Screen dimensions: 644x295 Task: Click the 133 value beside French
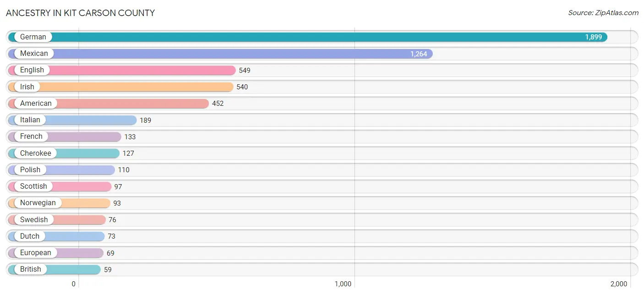point(130,137)
